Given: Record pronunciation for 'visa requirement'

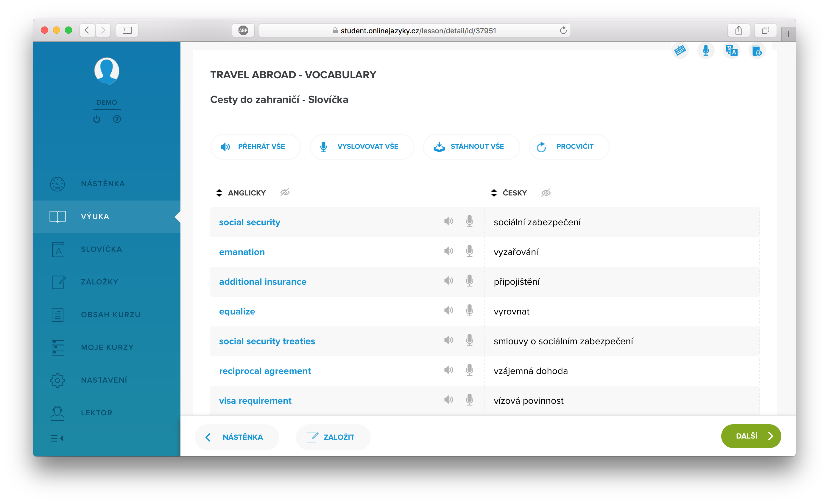Looking at the screenshot, I should (x=469, y=400).
